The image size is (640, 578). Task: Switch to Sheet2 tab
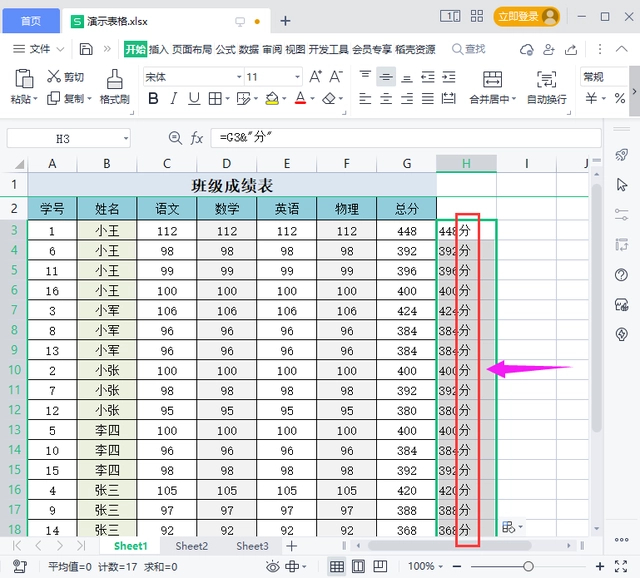click(191, 546)
